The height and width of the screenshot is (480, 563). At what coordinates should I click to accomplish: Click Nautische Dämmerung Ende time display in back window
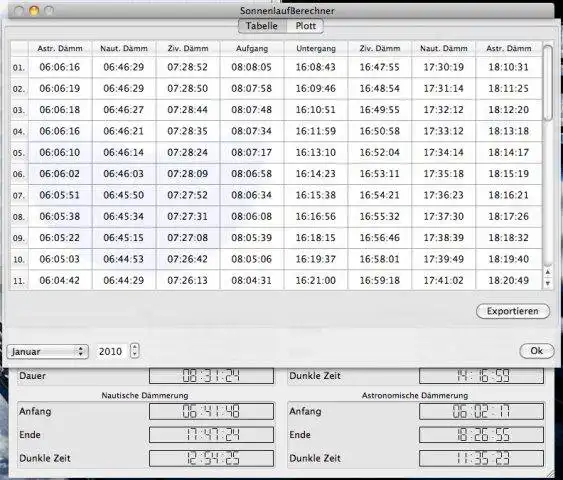pyautogui.click(x=211, y=435)
